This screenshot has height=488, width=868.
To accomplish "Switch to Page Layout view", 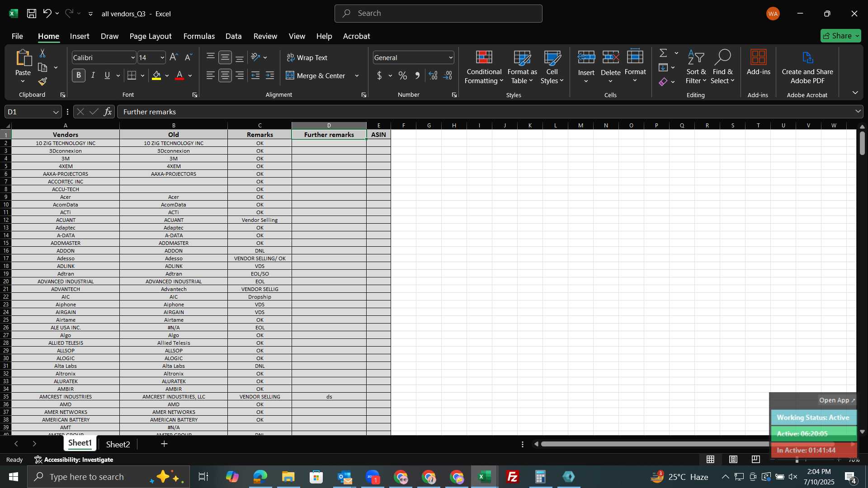I will 733,460.
